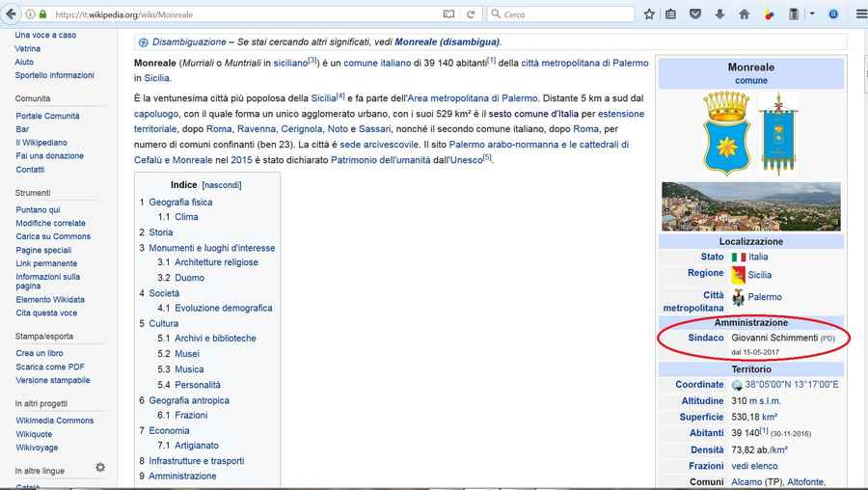868x490 pixels.
Task: Hide the index with nascondi toggle
Action: click(222, 185)
